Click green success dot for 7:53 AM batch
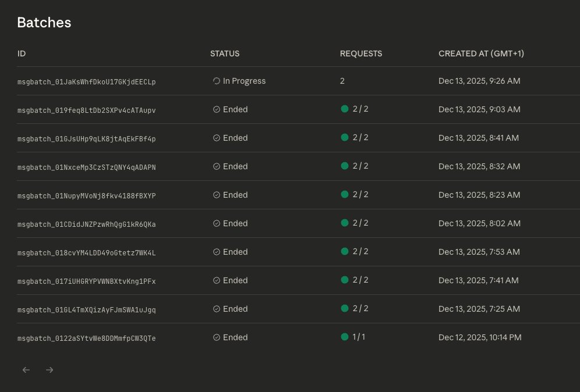The width and height of the screenshot is (580, 392). pyautogui.click(x=344, y=251)
